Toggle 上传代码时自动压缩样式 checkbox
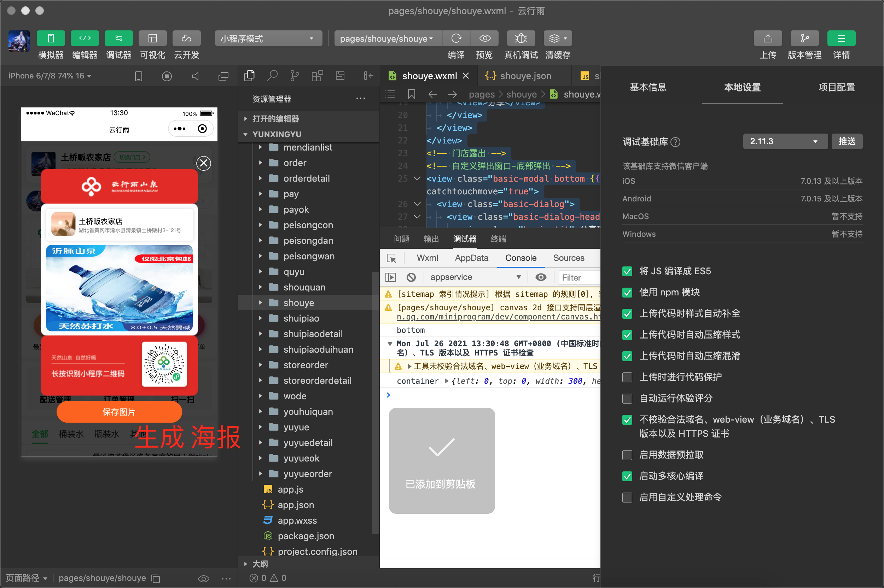This screenshot has height=588, width=884. [x=627, y=335]
